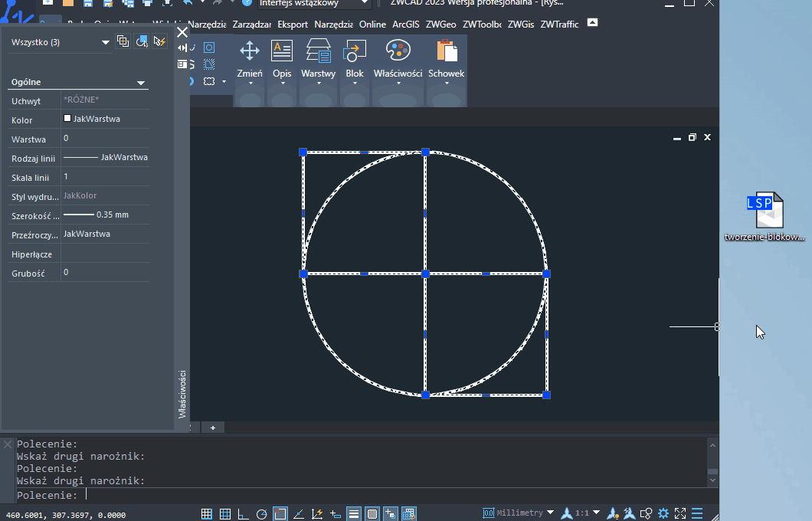Toggle transparency display in the status bar

372,514
